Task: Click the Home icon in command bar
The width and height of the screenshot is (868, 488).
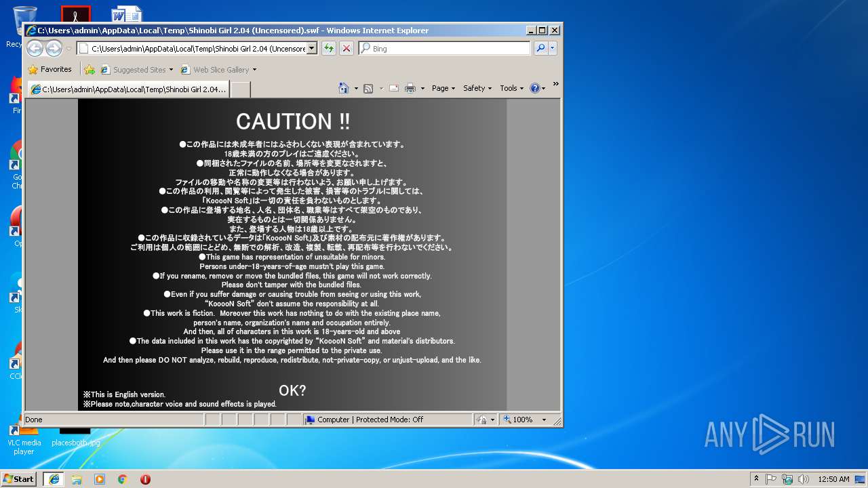Action: pyautogui.click(x=344, y=88)
